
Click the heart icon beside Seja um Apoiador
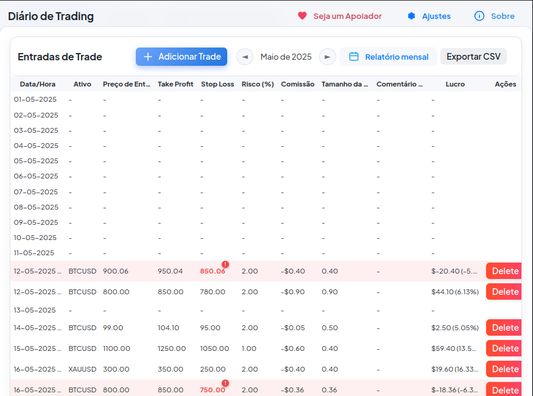[302, 16]
